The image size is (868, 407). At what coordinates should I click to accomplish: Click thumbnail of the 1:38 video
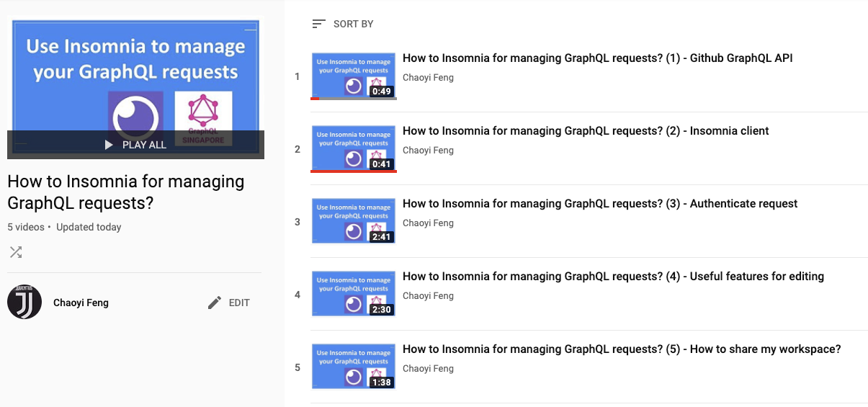click(354, 367)
